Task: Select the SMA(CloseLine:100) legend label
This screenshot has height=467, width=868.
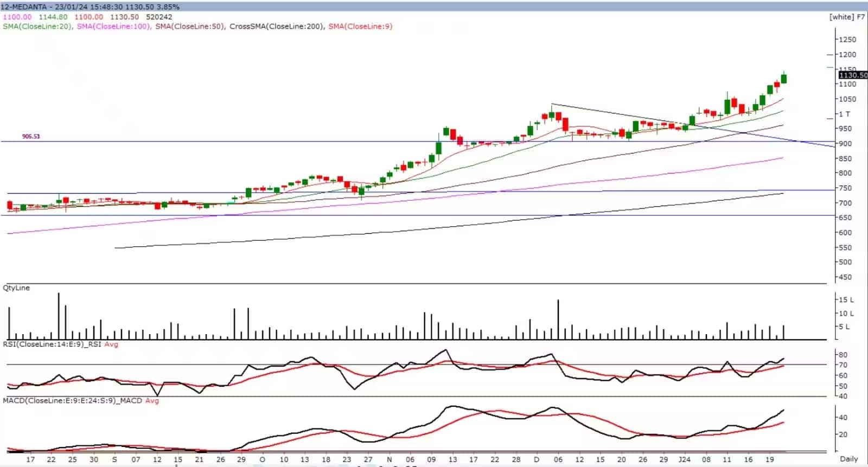Action: [113, 26]
